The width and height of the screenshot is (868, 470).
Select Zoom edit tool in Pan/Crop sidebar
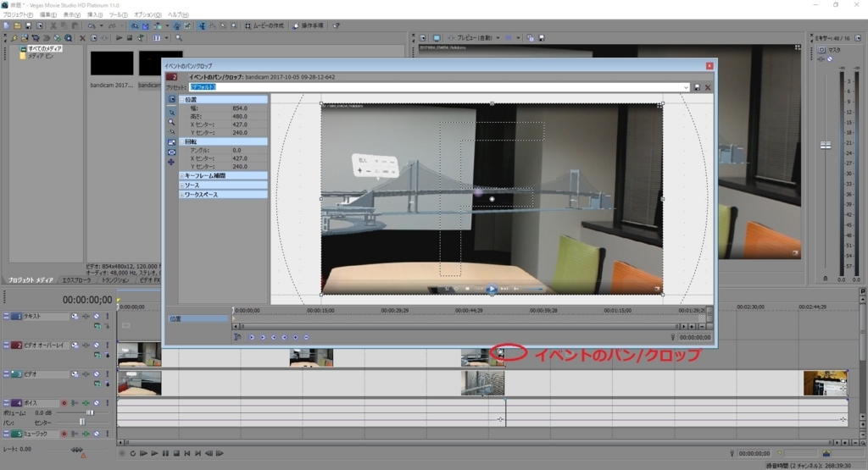tap(171, 122)
